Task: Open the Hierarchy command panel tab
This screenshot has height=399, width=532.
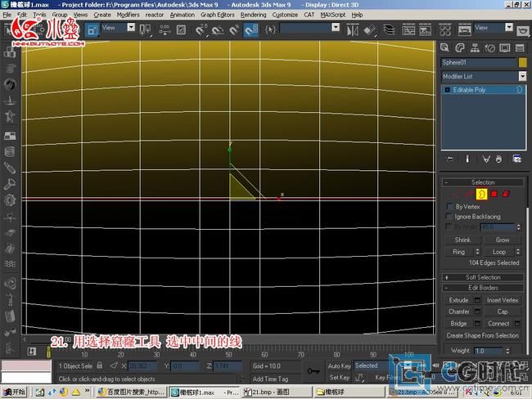Action: pyautogui.click(x=475, y=48)
